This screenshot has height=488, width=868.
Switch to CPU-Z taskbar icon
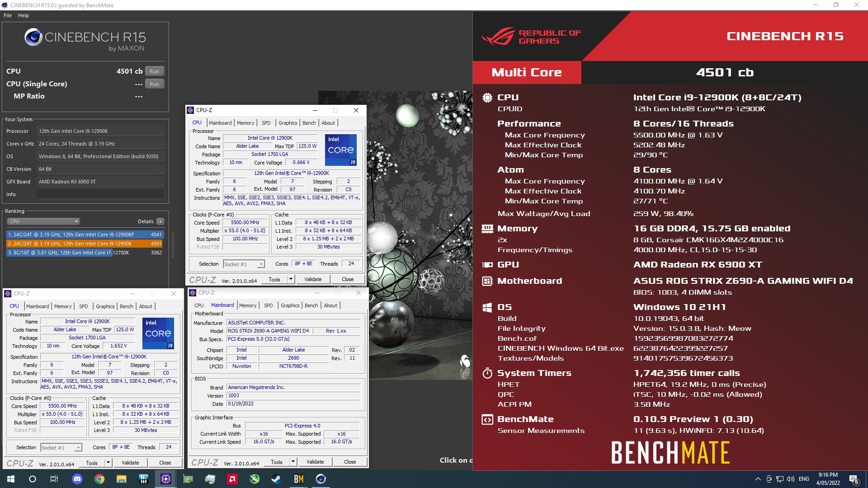(x=166, y=479)
